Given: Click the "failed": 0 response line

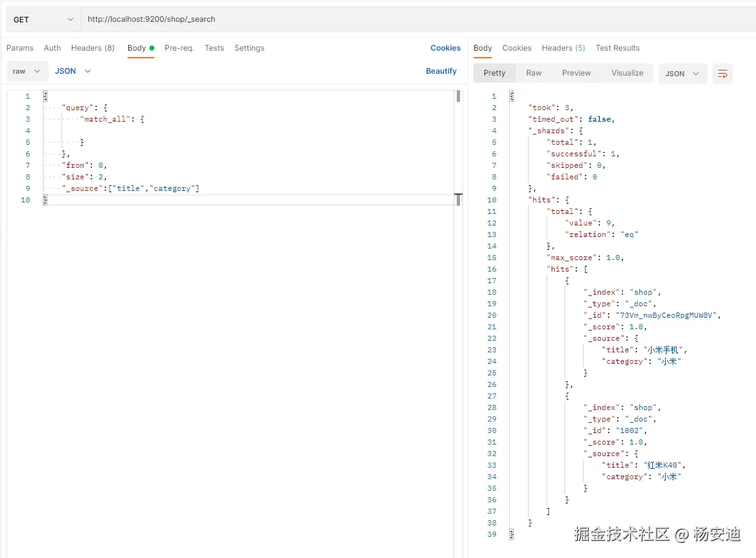Looking at the screenshot, I should click(572, 177).
